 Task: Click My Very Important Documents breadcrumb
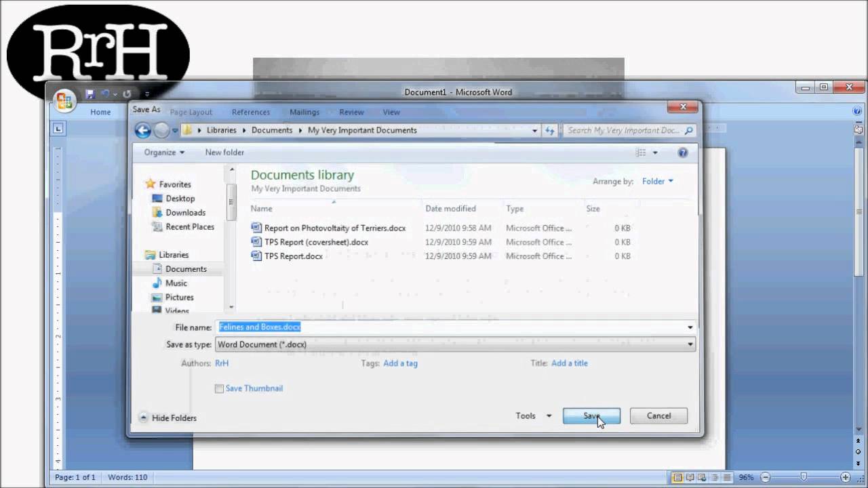point(362,130)
